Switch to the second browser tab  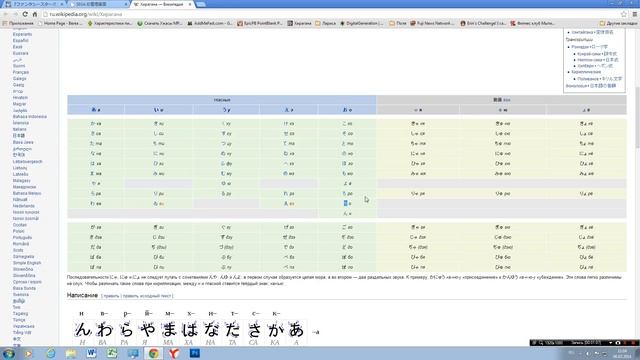click(x=98, y=4)
